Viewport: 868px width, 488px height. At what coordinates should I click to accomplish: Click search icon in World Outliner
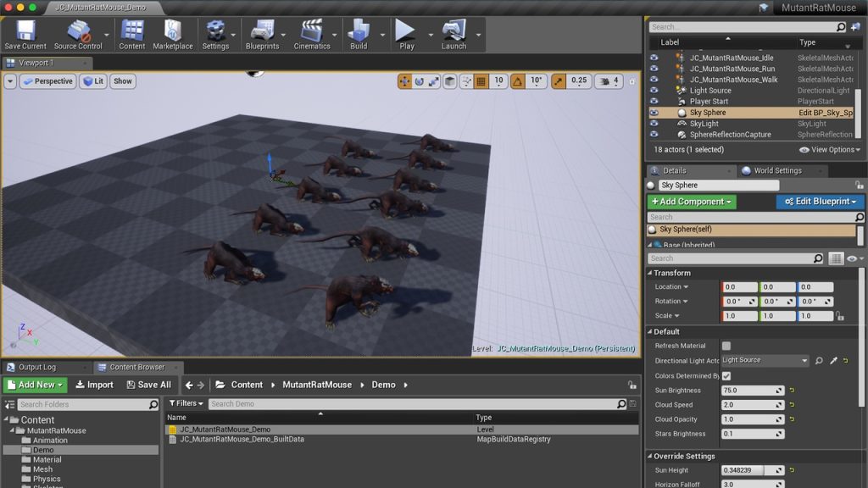841,26
